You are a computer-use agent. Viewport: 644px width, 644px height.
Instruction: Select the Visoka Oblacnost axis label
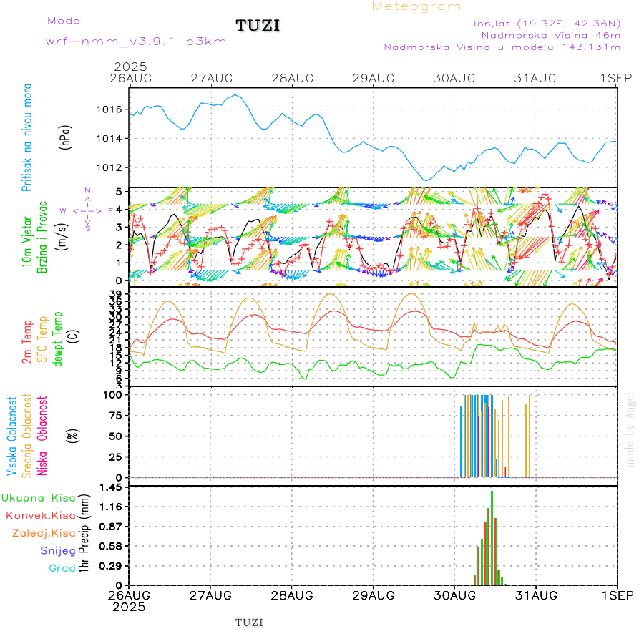[12, 435]
